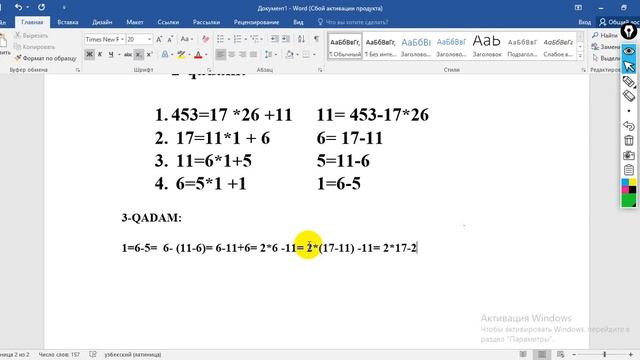Open the Шрифт dialog launcher
This screenshot has width=640, height=360.
point(209,70)
